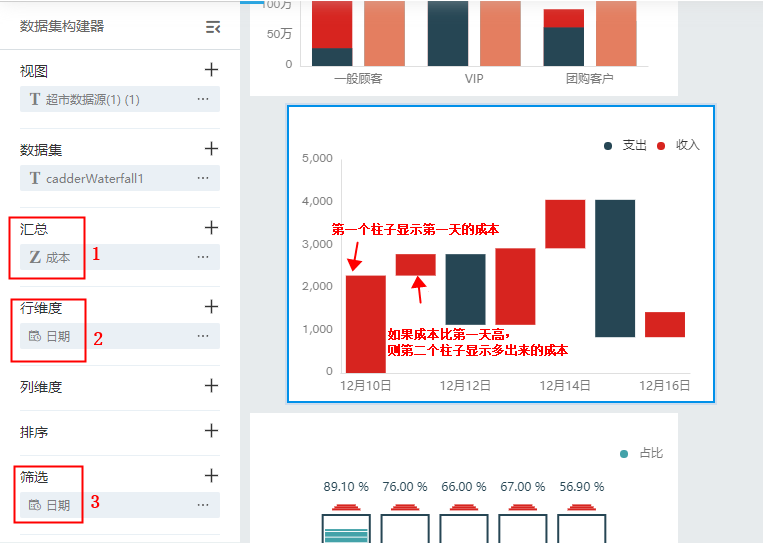763x543 pixels.
Task: Select the first red bar at 12月10日
Action: tap(366, 324)
